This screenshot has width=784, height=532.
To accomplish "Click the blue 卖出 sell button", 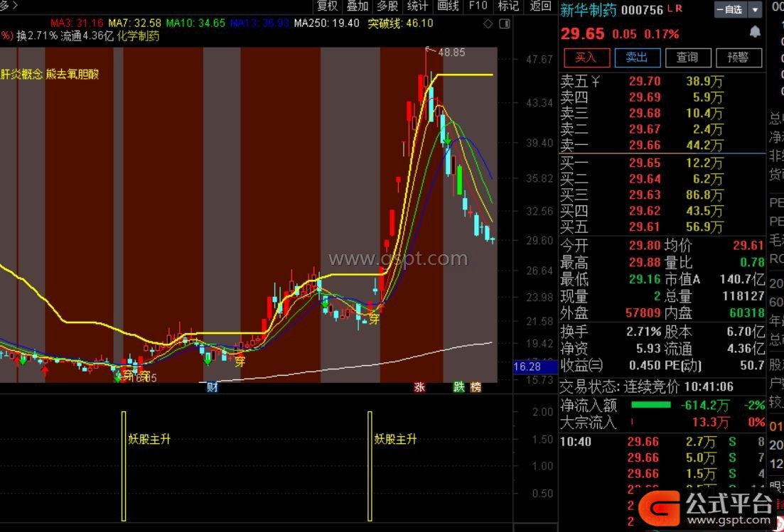I will tap(638, 58).
